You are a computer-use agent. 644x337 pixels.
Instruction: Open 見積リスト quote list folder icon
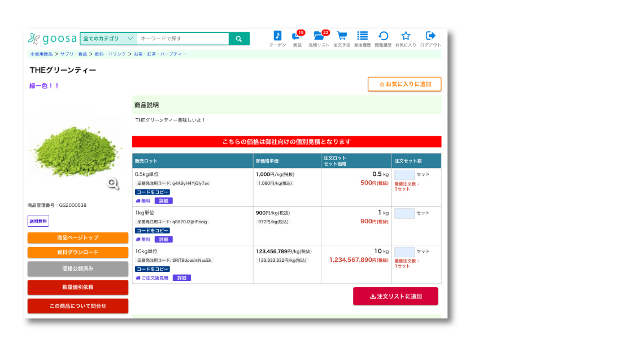click(319, 36)
